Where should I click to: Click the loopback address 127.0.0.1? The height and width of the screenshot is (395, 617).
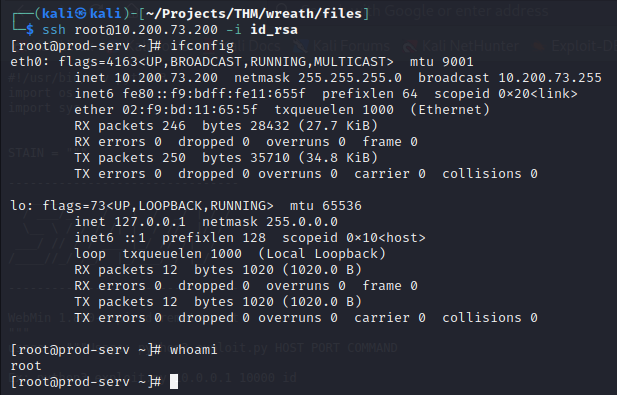point(150,222)
